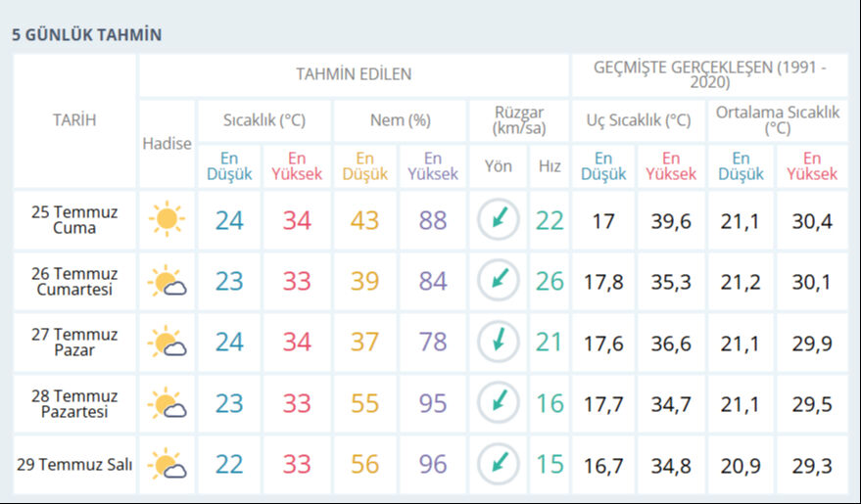Click wind direction arrow for 27 Temmuz Pazar
This screenshot has width=861, height=504.
(x=498, y=342)
